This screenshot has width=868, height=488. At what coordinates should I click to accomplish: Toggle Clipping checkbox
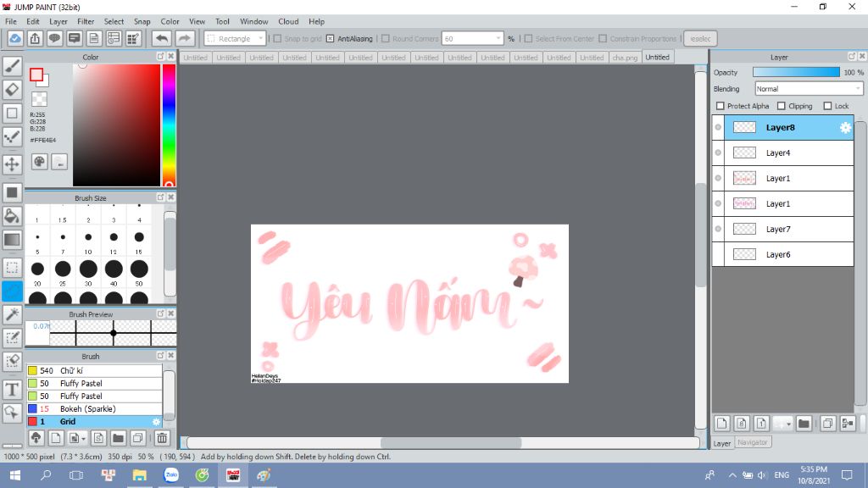click(781, 106)
